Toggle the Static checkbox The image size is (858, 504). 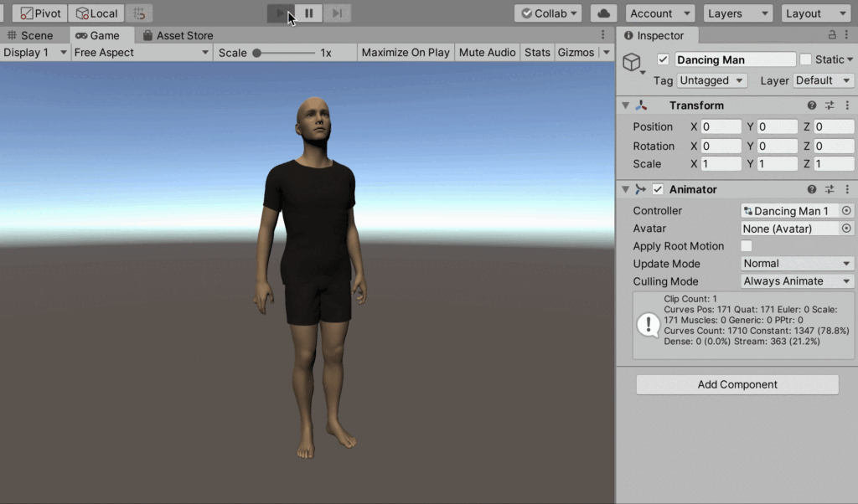pos(805,59)
